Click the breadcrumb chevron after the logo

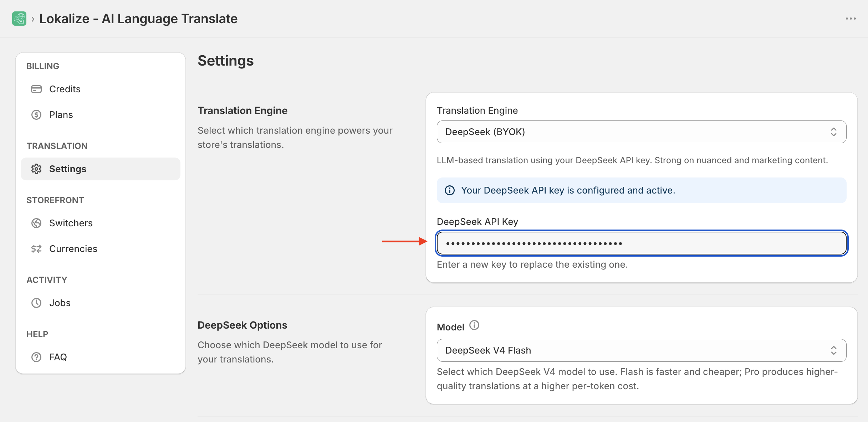(33, 19)
